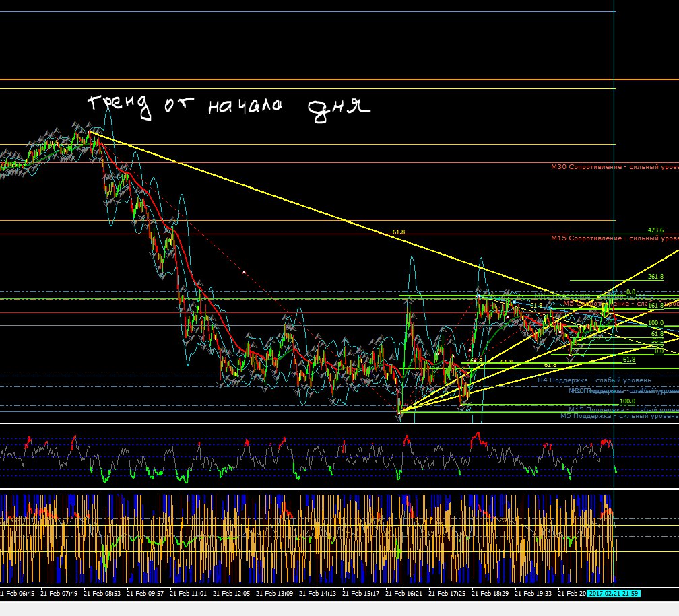The image size is (679, 616).
Task: Select the 423.6 Fibonacci extension label
Action: pyautogui.click(x=655, y=230)
